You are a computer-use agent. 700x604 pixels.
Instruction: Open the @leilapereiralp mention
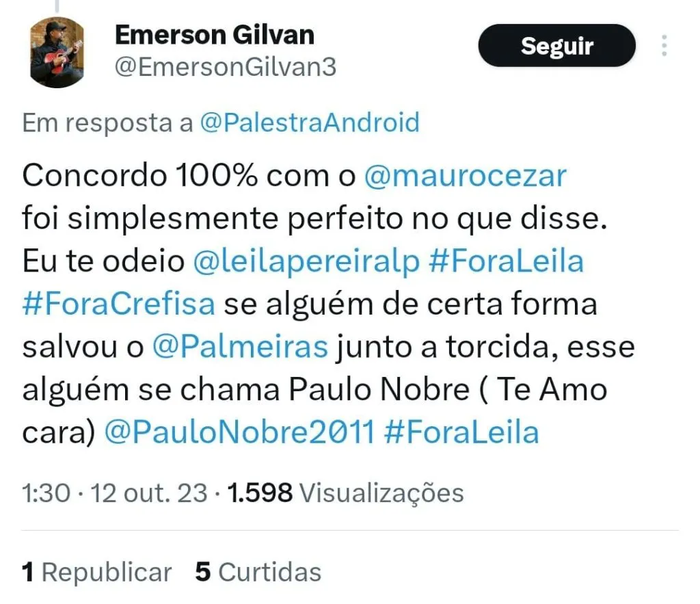[306, 261]
